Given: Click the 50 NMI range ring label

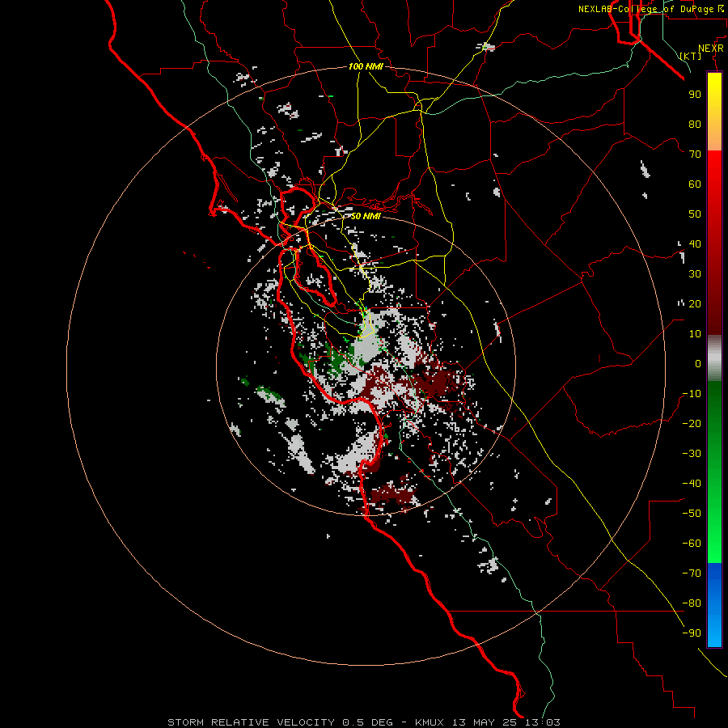Looking at the screenshot, I should coord(366,216).
